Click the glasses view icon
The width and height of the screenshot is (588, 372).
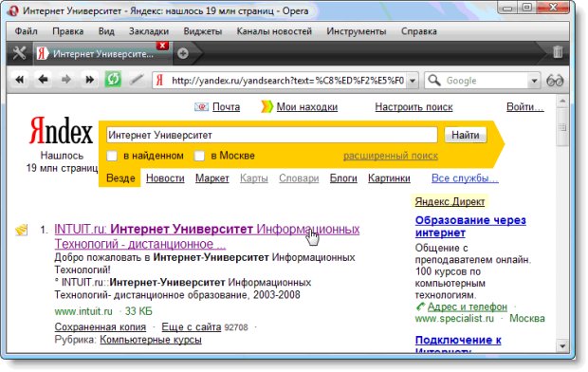tap(555, 81)
